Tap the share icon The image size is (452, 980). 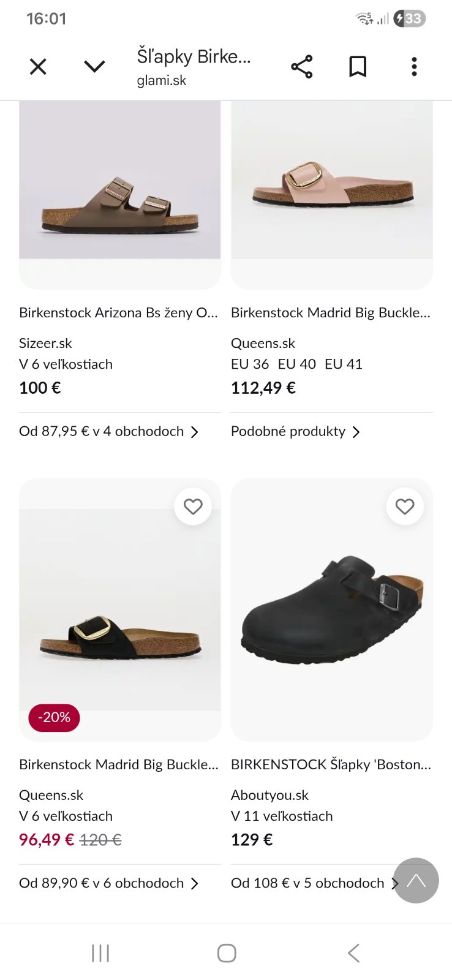tap(301, 66)
